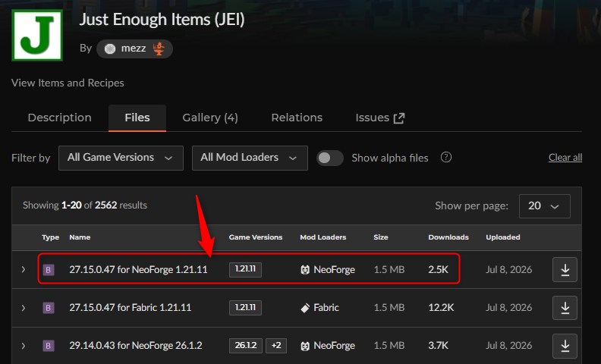Click the help question mark icon

[445, 157]
